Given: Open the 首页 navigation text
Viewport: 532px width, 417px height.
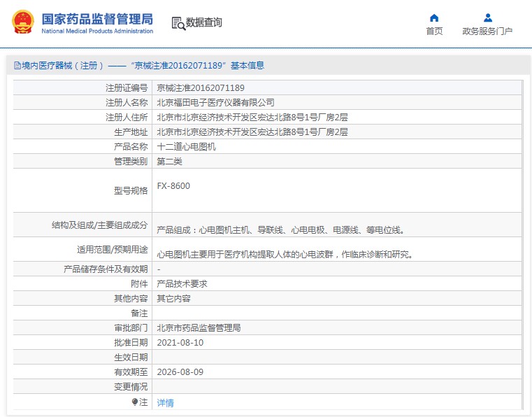Looking at the screenshot, I should point(434,31).
